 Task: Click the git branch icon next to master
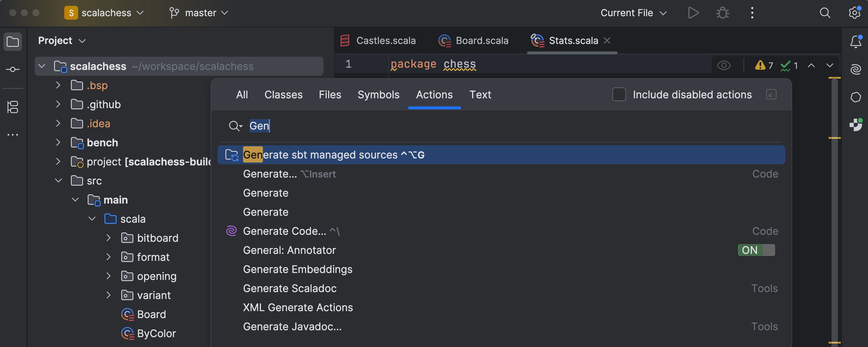(x=174, y=13)
